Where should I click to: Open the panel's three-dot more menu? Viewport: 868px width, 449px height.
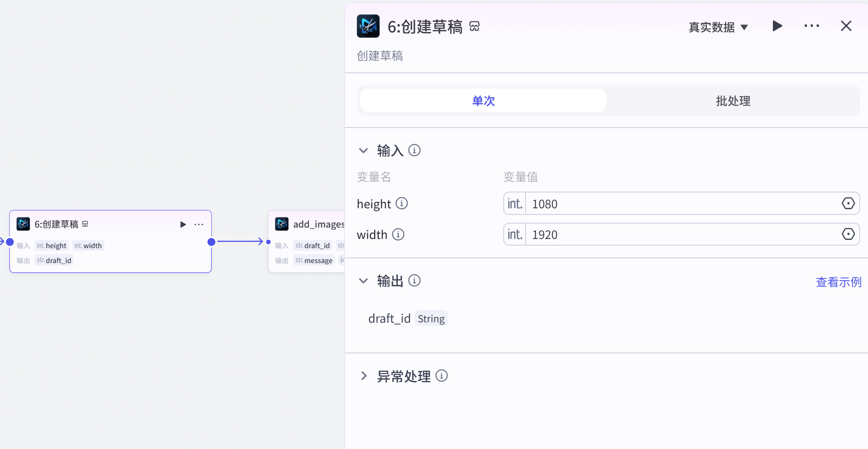(811, 26)
